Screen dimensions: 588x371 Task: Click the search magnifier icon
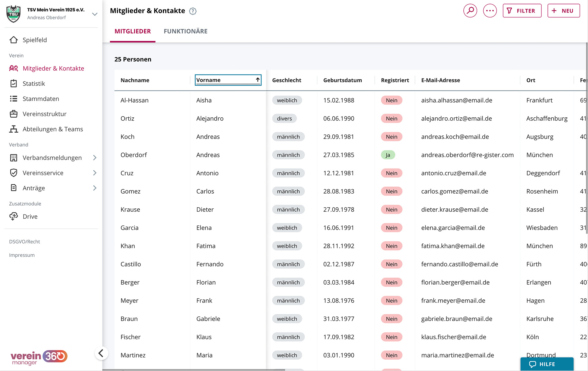point(470,11)
